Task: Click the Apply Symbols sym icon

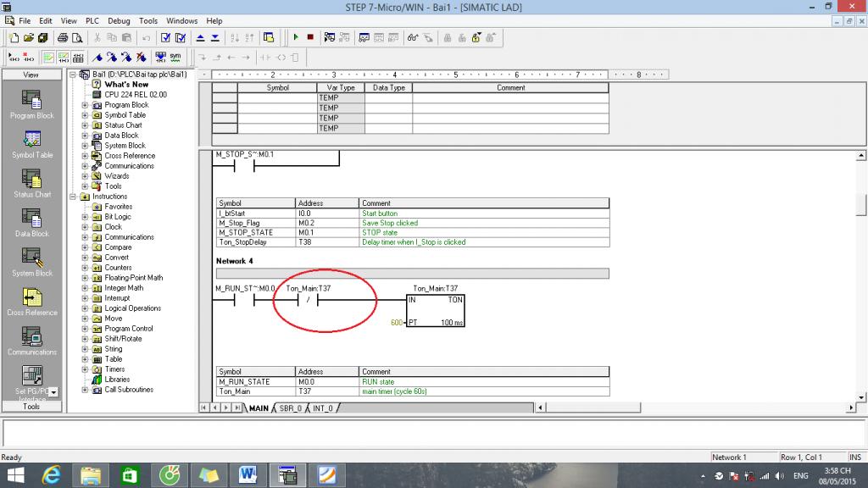Action: point(175,57)
